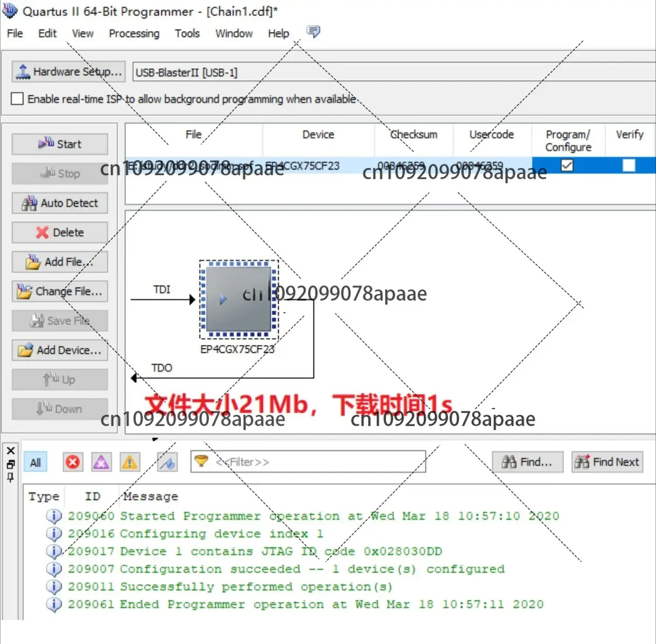Click info icon of message 209061
The height and width of the screenshot is (644, 656).
tap(54, 605)
